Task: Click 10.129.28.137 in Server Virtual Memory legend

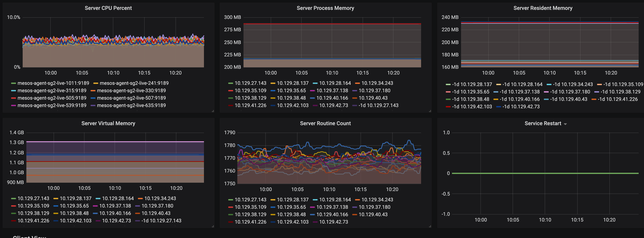Action: point(75,198)
